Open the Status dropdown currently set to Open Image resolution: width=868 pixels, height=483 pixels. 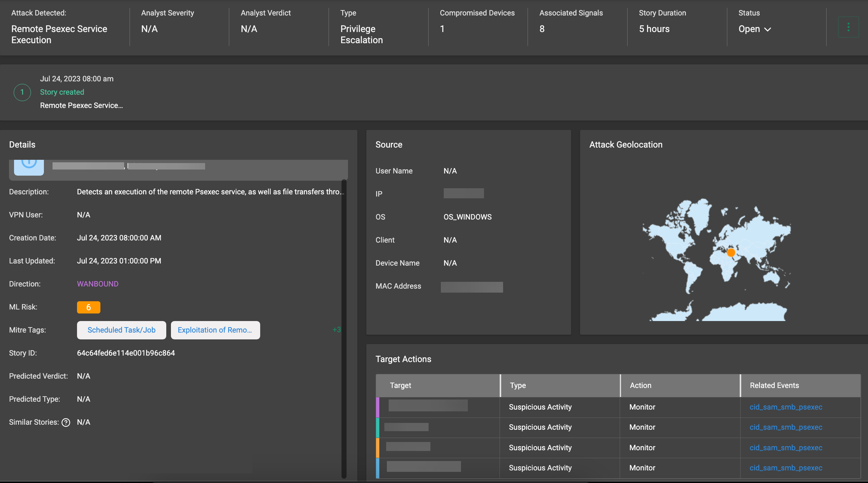[754, 29]
